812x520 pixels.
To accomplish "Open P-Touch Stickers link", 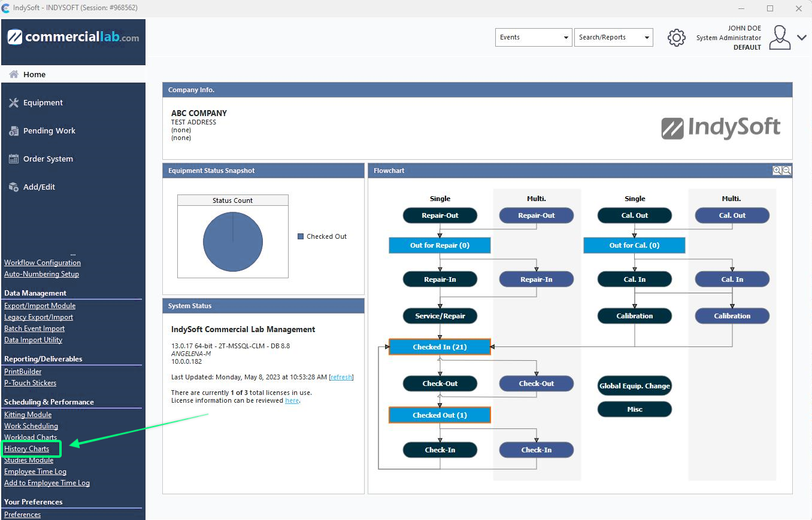I will (30, 383).
